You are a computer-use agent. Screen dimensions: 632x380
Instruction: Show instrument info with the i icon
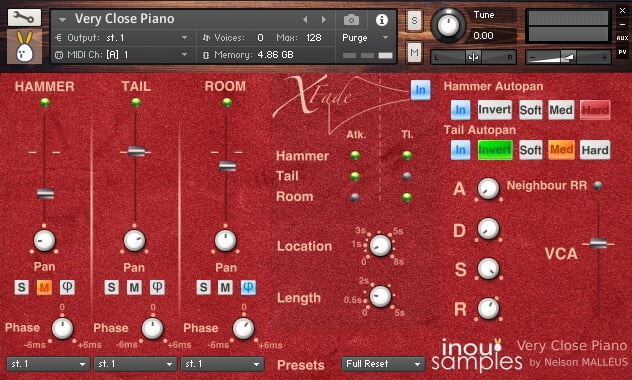tap(381, 20)
